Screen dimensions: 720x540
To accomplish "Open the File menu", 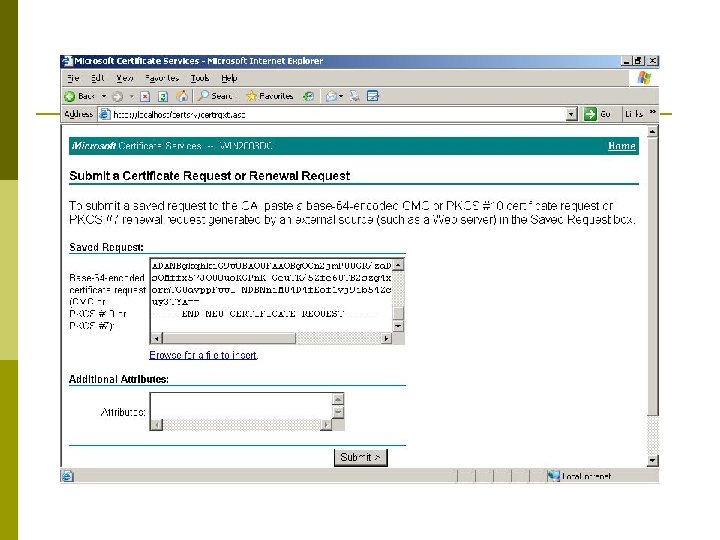I will tap(73, 78).
